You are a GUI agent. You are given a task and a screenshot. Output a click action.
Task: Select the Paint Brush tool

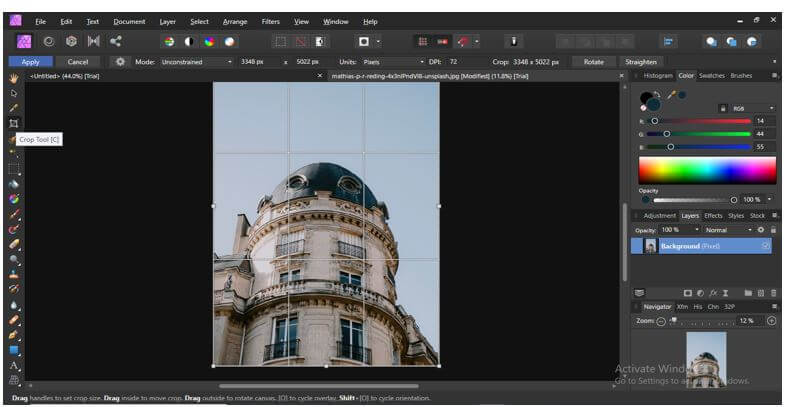click(14, 214)
